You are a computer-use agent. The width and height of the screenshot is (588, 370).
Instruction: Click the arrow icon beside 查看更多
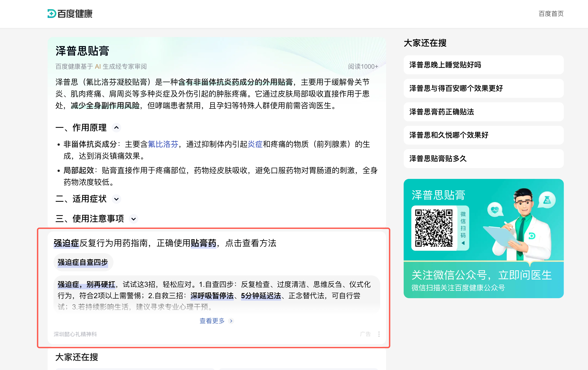231,321
